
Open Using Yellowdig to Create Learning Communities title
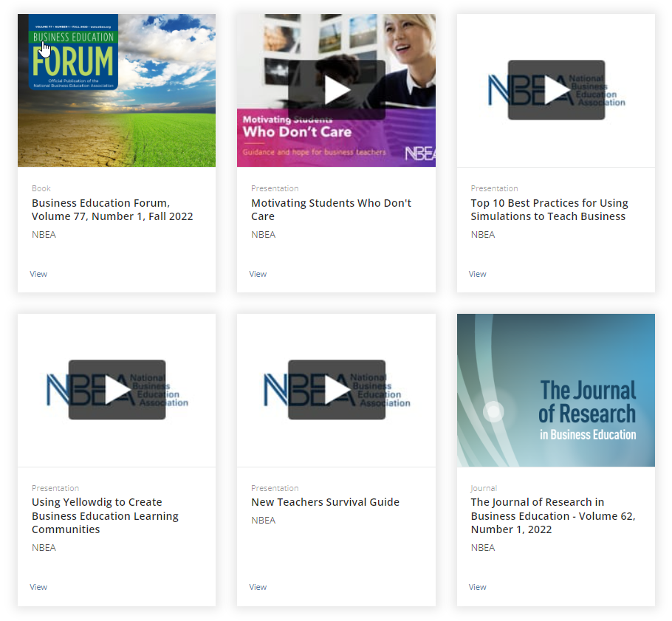105,515
